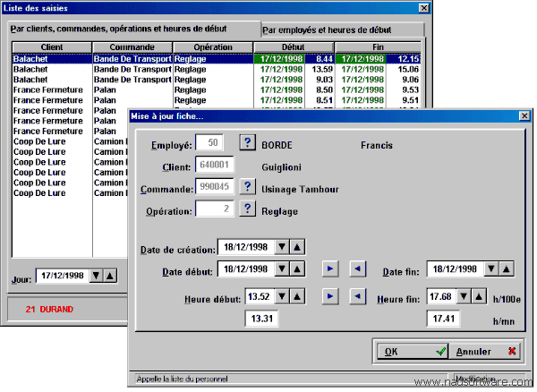
Task: Close the Mise à jour fiche dialog
Action: tap(524, 116)
